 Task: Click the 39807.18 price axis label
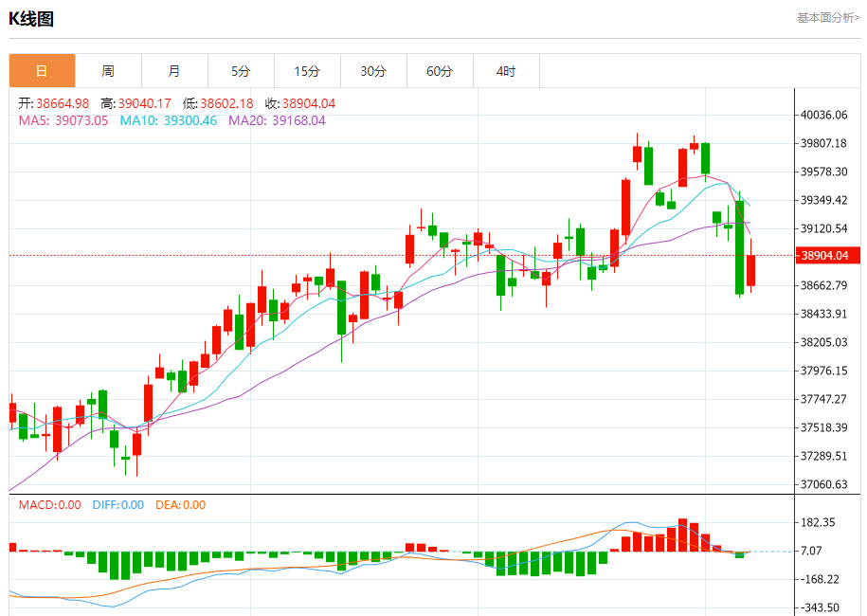tap(823, 143)
